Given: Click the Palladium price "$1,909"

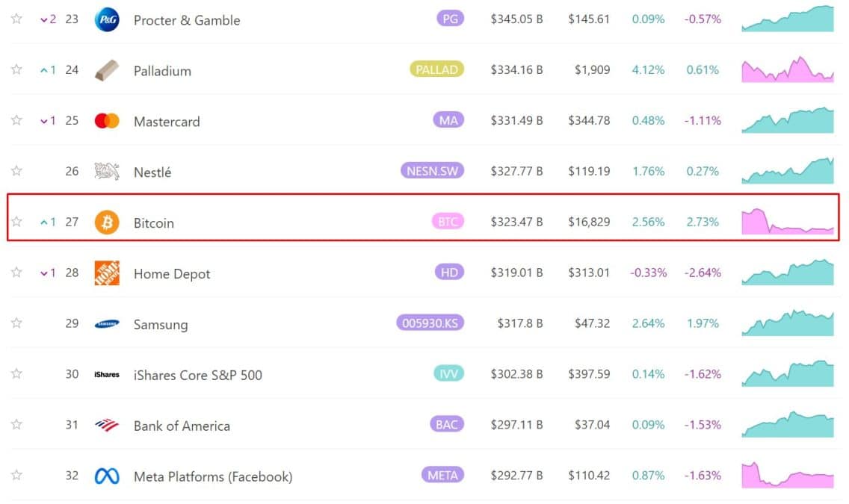Looking at the screenshot, I should (593, 69).
